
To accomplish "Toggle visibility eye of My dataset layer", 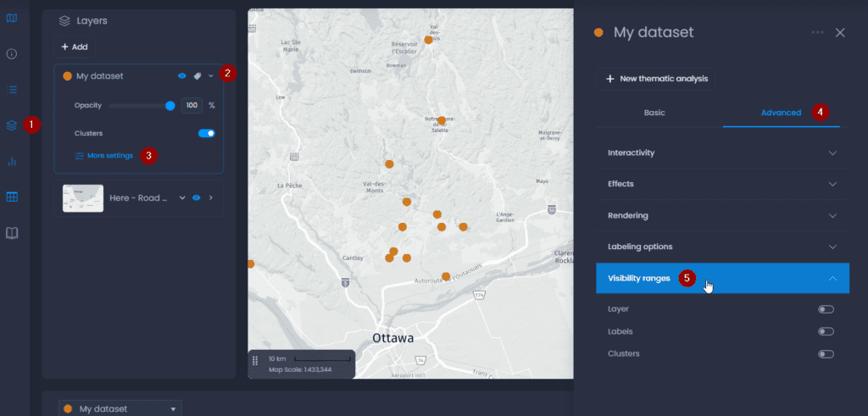I will (x=181, y=76).
